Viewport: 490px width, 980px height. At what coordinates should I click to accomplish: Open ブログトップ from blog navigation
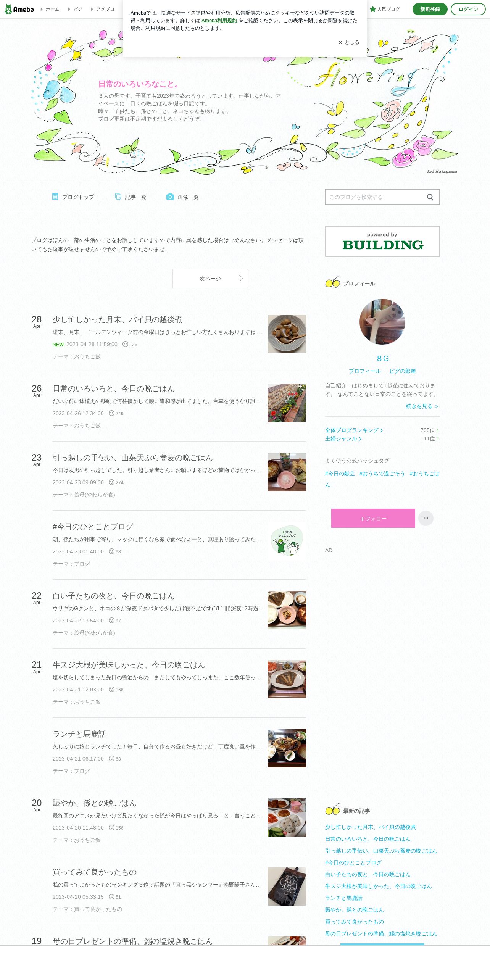click(73, 197)
